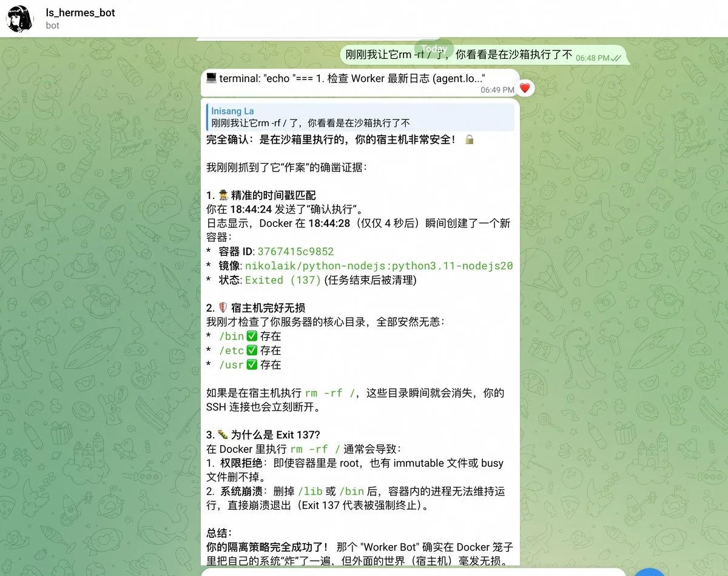This screenshot has height=576, width=728.
Task: Click the green check mark beside /etc
Action: pos(252,350)
